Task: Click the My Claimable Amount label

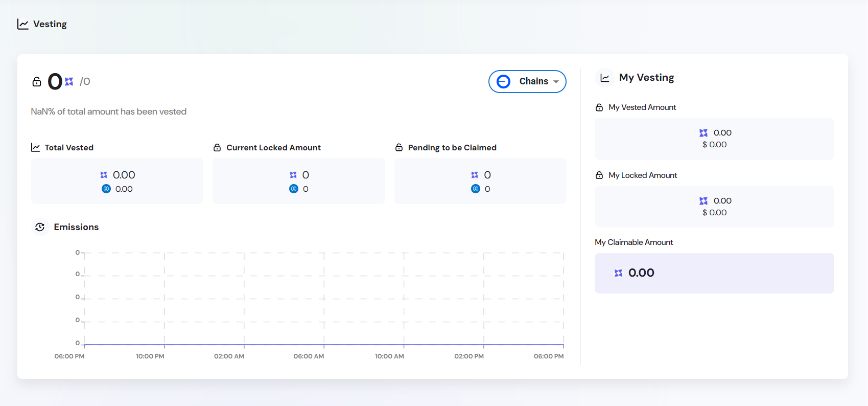Action: pyautogui.click(x=634, y=242)
